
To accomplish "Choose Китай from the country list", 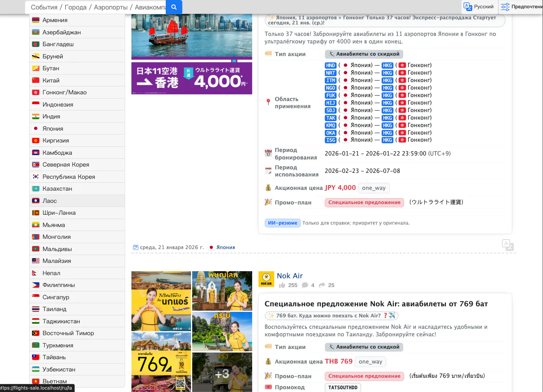I will (x=77, y=81).
